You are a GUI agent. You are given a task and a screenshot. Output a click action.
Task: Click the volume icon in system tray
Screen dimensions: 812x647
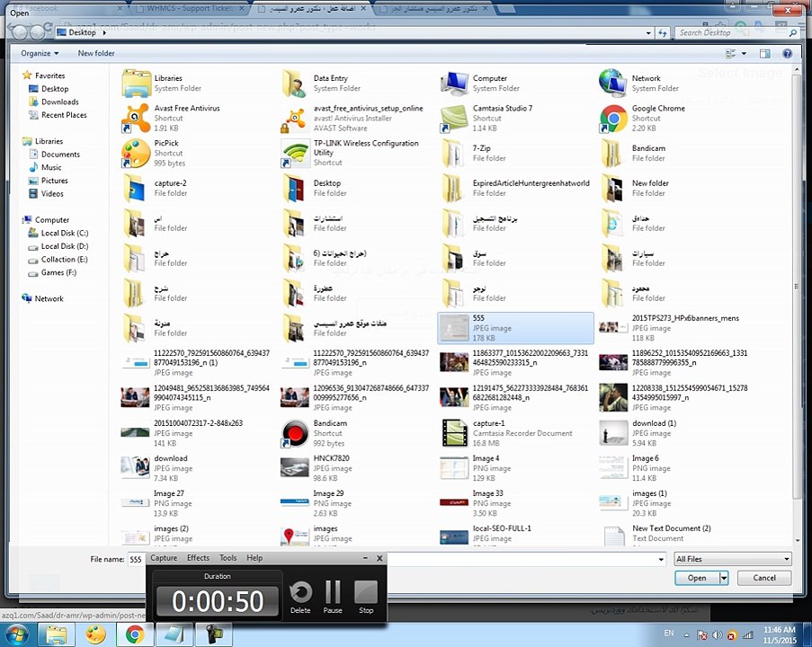pyautogui.click(x=718, y=634)
